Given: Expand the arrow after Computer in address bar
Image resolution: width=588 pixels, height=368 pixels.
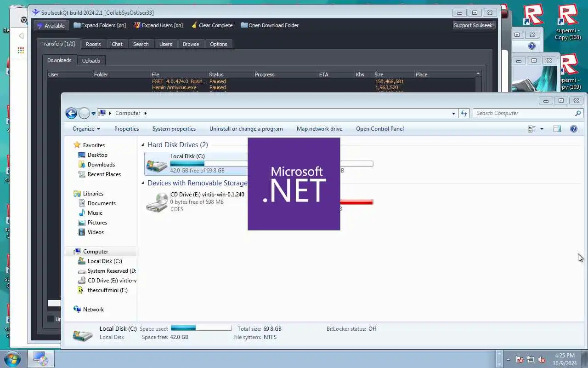Looking at the screenshot, I should (146, 113).
